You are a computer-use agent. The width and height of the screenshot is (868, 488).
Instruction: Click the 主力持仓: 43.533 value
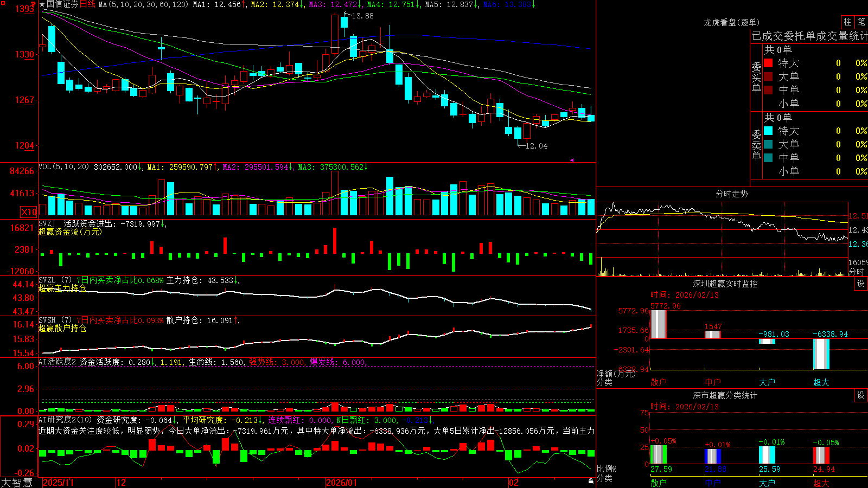coord(200,280)
